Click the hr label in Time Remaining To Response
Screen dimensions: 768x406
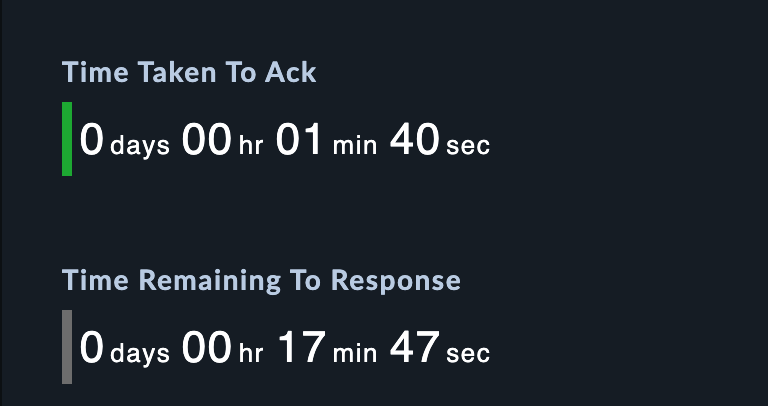tap(249, 353)
